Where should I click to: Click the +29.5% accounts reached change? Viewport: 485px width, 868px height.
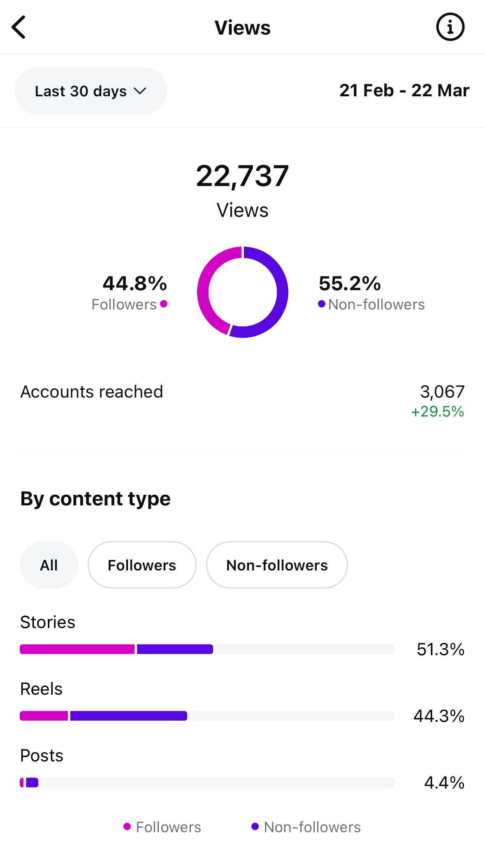[437, 412]
